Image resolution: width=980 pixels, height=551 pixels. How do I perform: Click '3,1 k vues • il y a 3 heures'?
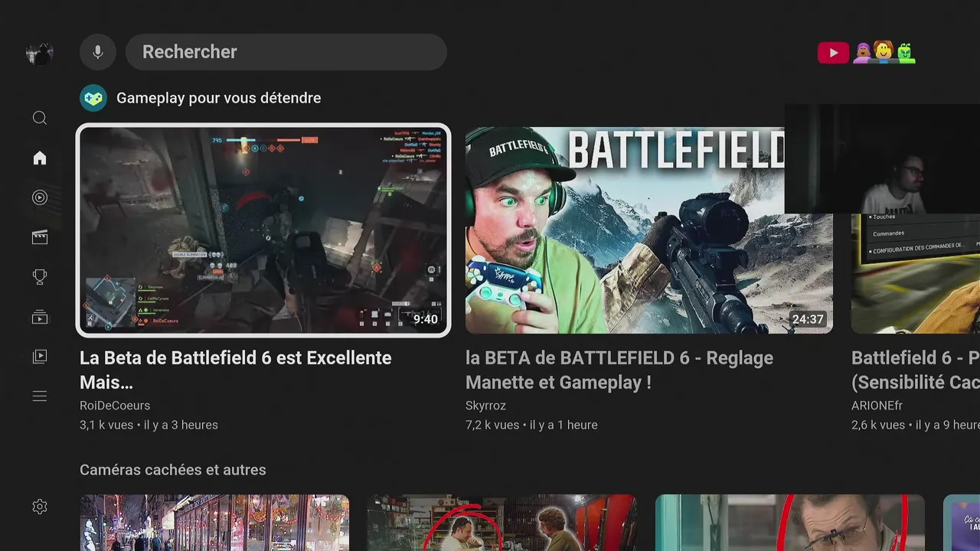point(149,425)
